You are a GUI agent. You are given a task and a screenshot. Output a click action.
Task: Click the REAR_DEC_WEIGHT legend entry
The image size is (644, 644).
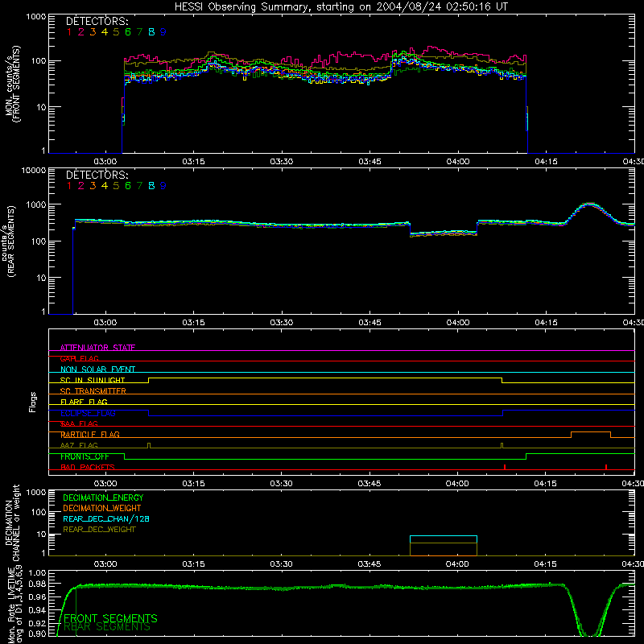click(x=99, y=530)
